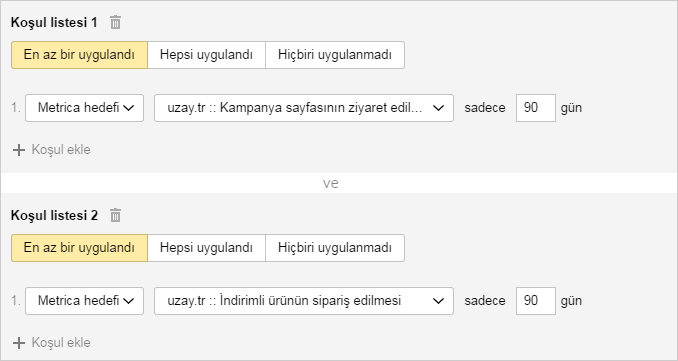This screenshot has width=678, height=361.
Task: Select 'En az bir uygulandı' in list 2
Action: click(x=80, y=248)
